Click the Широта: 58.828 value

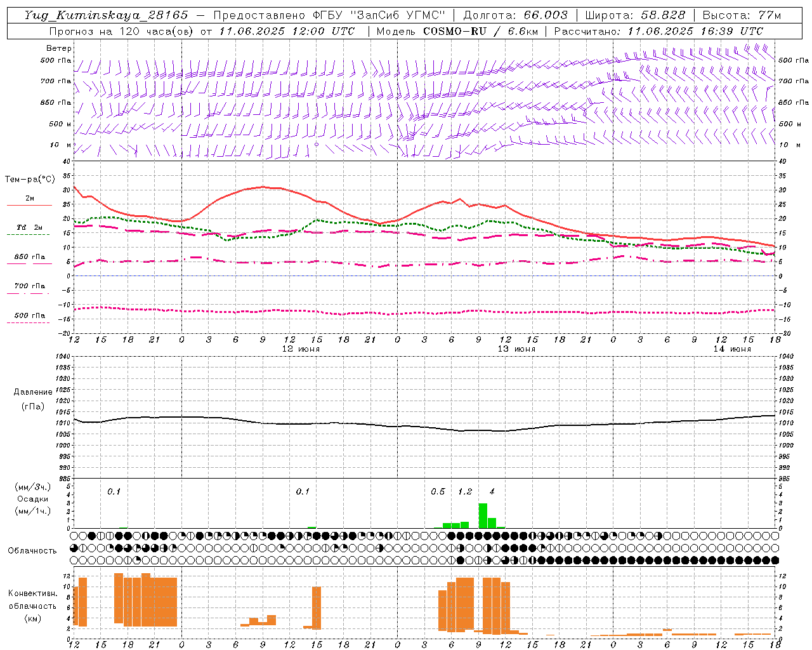coord(635,15)
